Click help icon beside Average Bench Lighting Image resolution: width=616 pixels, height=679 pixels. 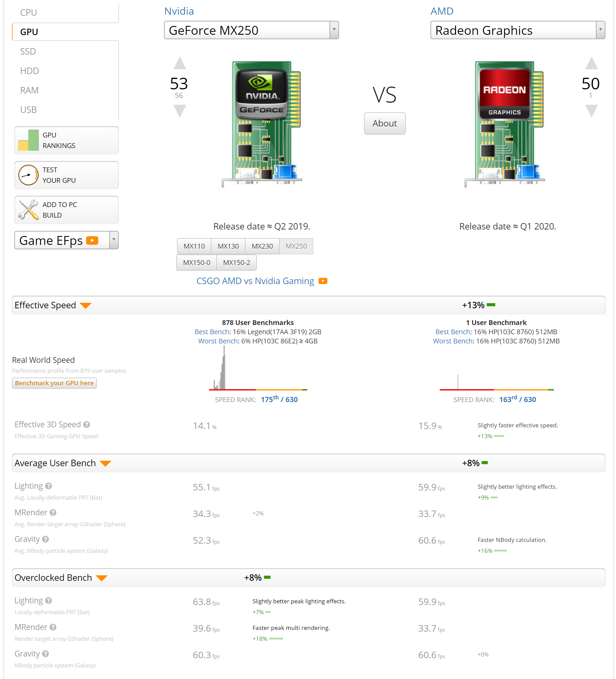coord(48,486)
